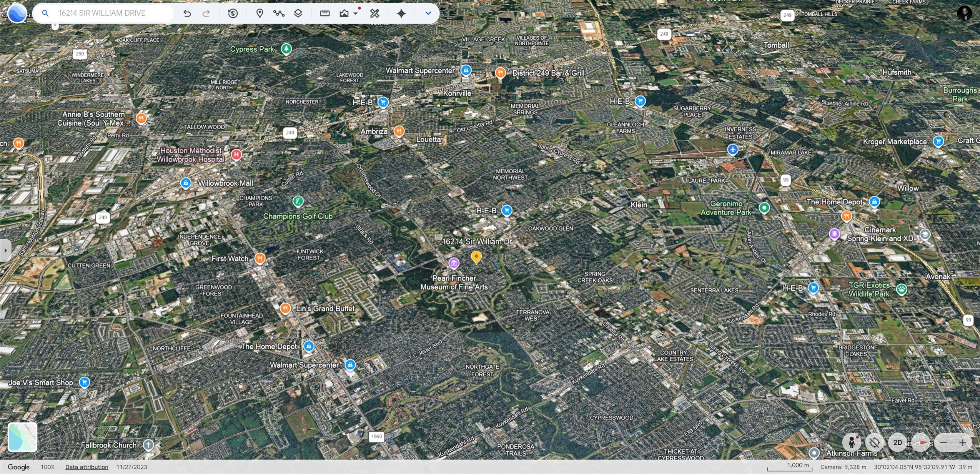Redo the last undone action
This screenshot has height=474, width=980.
click(206, 13)
